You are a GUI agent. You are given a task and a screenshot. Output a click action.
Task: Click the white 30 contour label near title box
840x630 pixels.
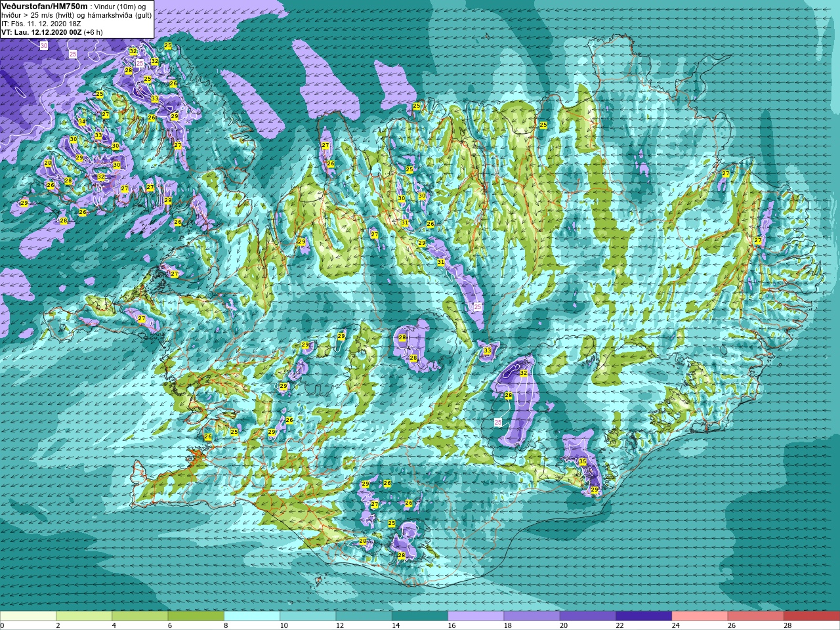point(44,46)
